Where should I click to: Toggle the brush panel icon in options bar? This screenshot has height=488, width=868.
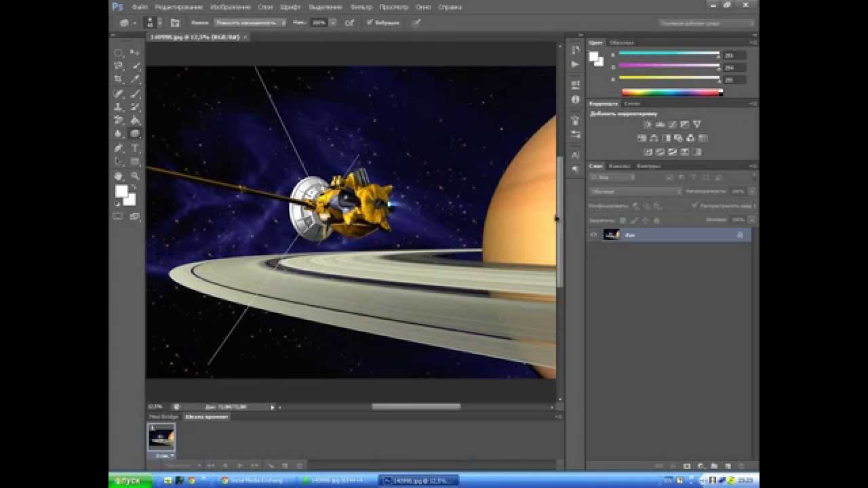[175, 22]
